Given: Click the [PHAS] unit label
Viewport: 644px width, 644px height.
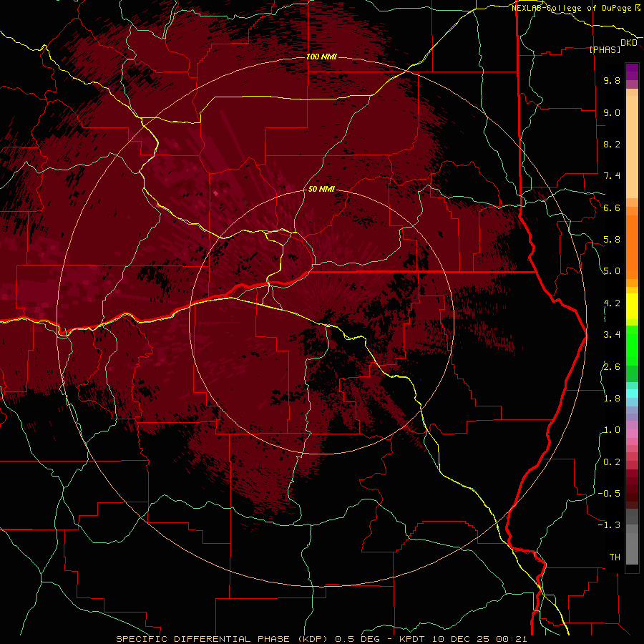Looking at the screenshot, I should 605,49.
